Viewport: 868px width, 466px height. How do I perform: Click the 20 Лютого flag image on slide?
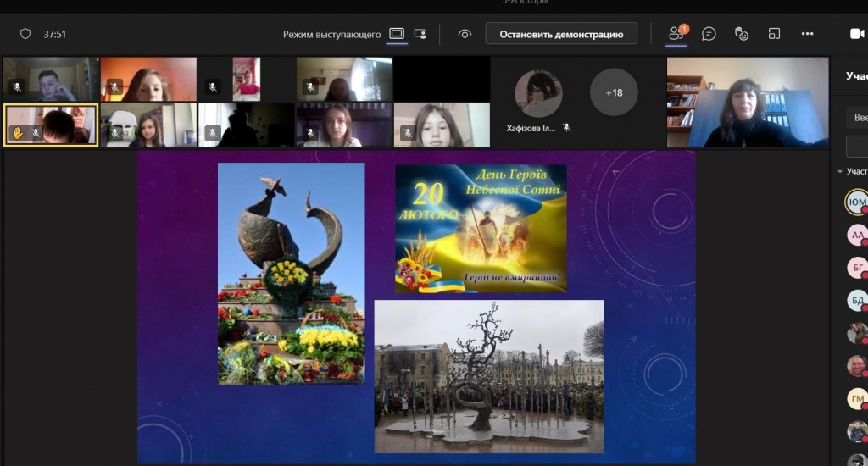tap(481, 229)
